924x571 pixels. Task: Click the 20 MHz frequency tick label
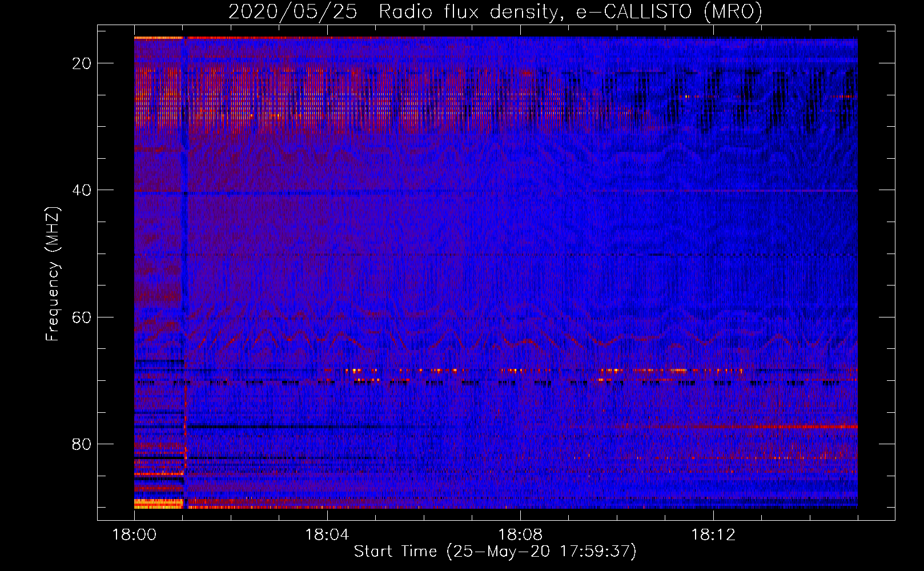(x=82, y=63)
